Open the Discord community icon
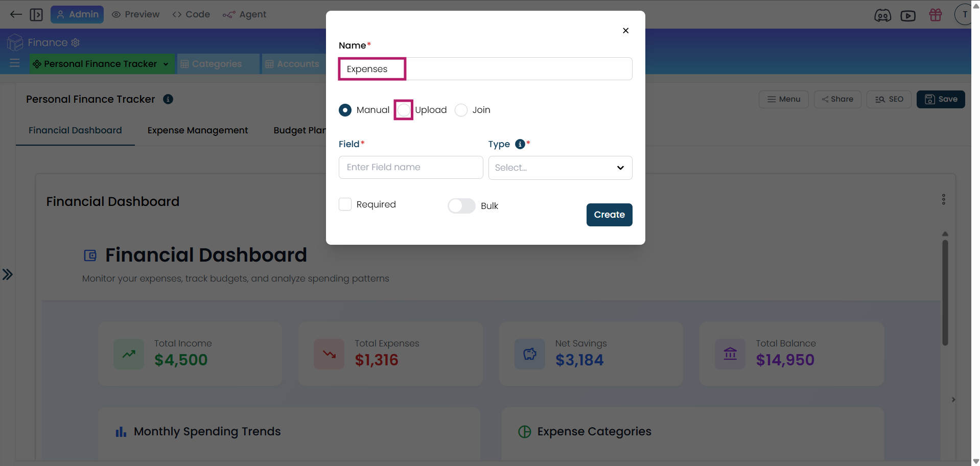Image resolution: width=980 pixels, height=466 pixels. pos(882,15)
